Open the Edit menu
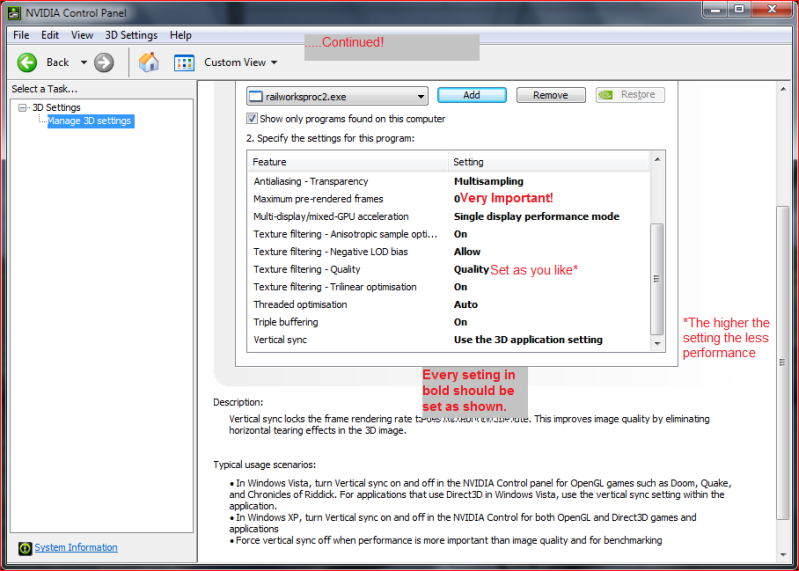The width and height of the screenshot is (799, 571). (50, 35)
